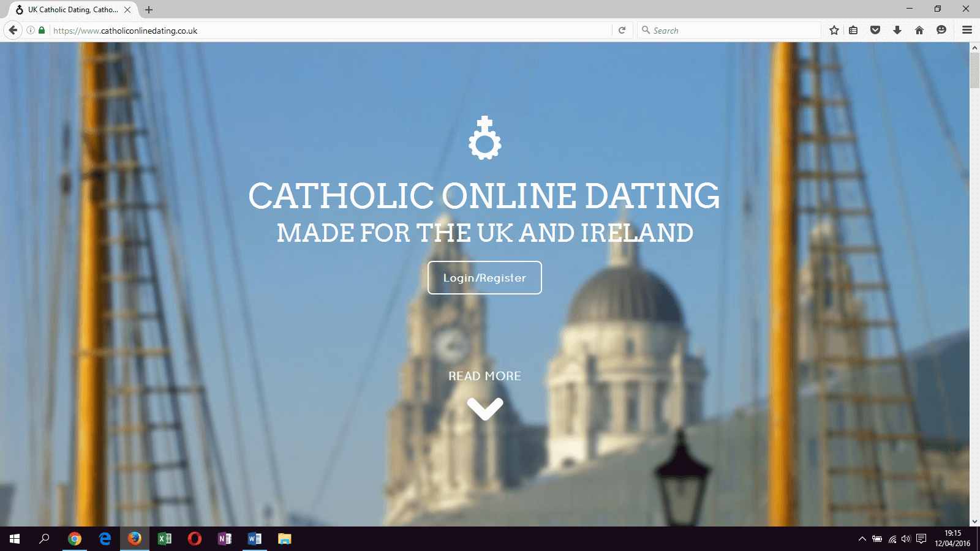Screen dimensions: 980x551
Task: Save page to Pocket icon
Action: (x=875, y=30)
